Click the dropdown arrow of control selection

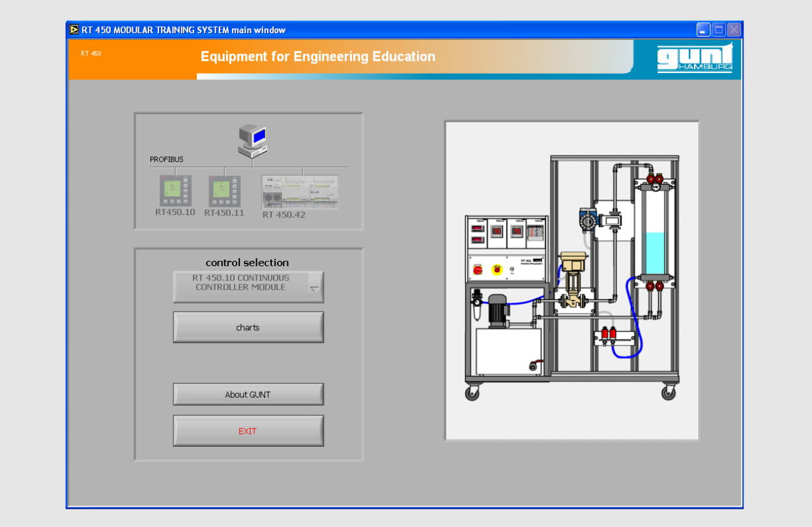[315, 289]
